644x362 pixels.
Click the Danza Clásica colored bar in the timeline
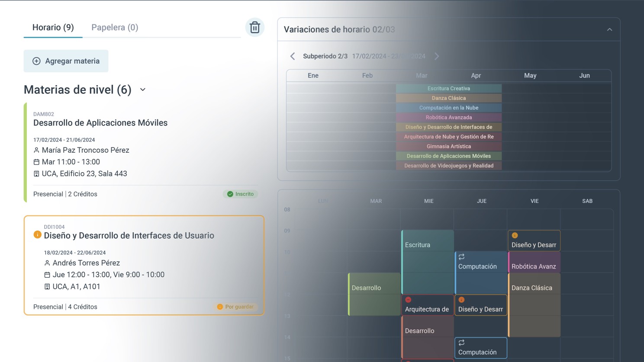click(x=449, y=98)
